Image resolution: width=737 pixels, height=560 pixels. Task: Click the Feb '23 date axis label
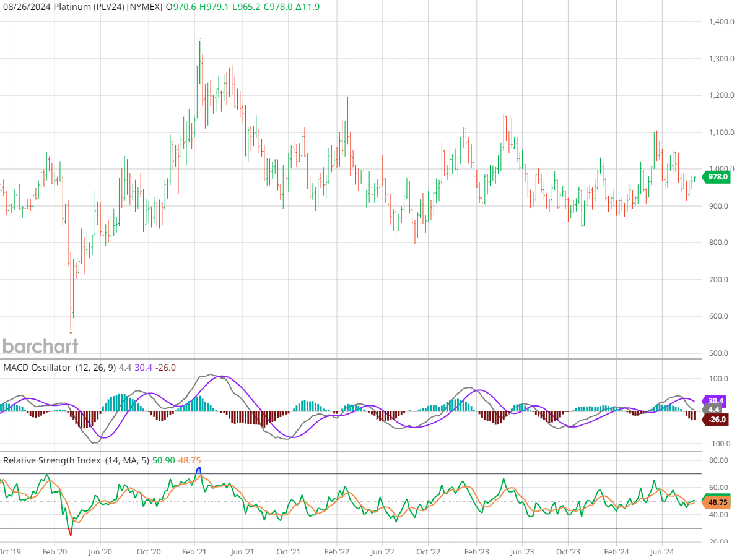coord(477,551)
